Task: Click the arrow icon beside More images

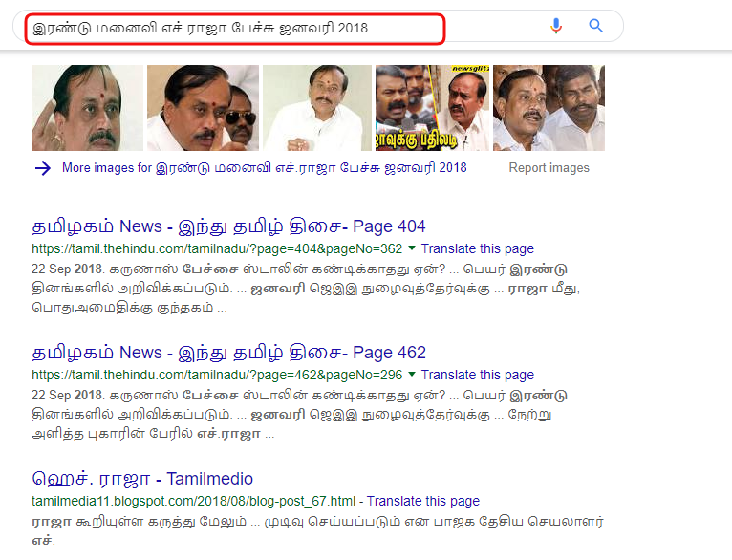Action: (x=43, y=168)
